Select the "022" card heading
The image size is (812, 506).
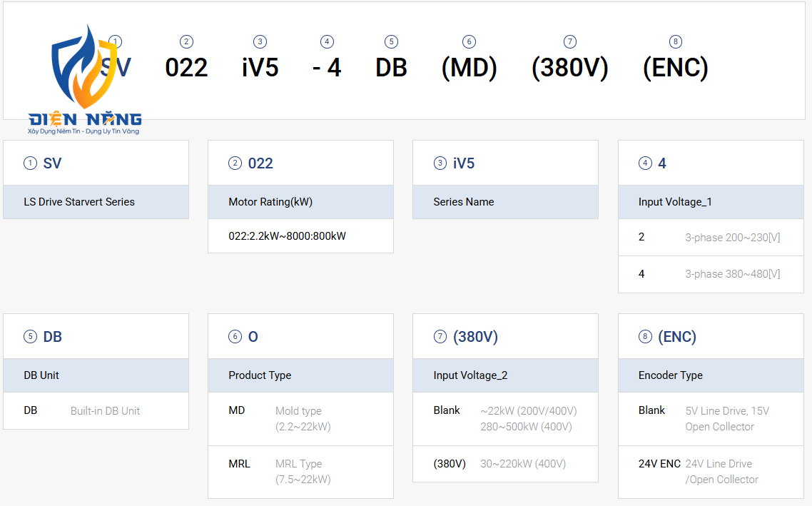(260, 163)
